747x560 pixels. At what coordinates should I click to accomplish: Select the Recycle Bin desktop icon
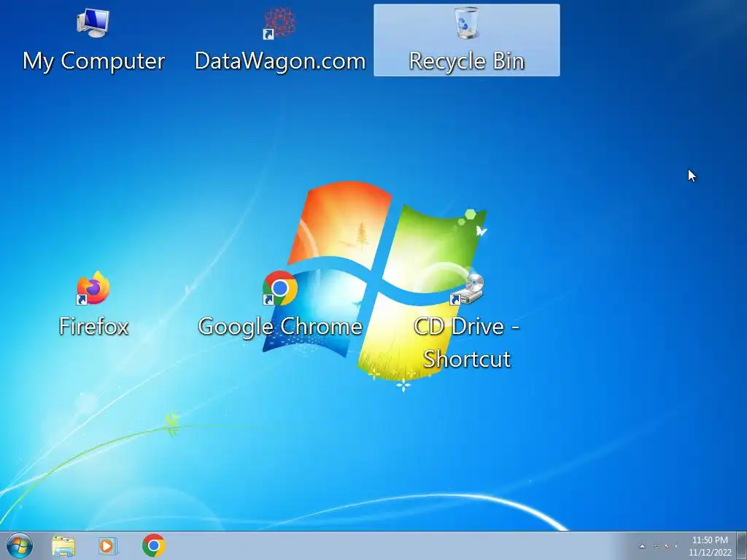point(466,40)
